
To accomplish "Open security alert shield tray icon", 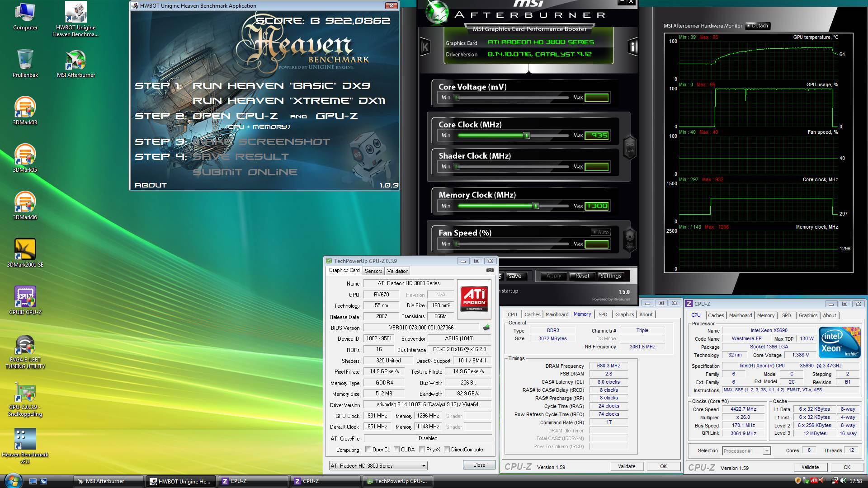I will (x=797, y=481).
